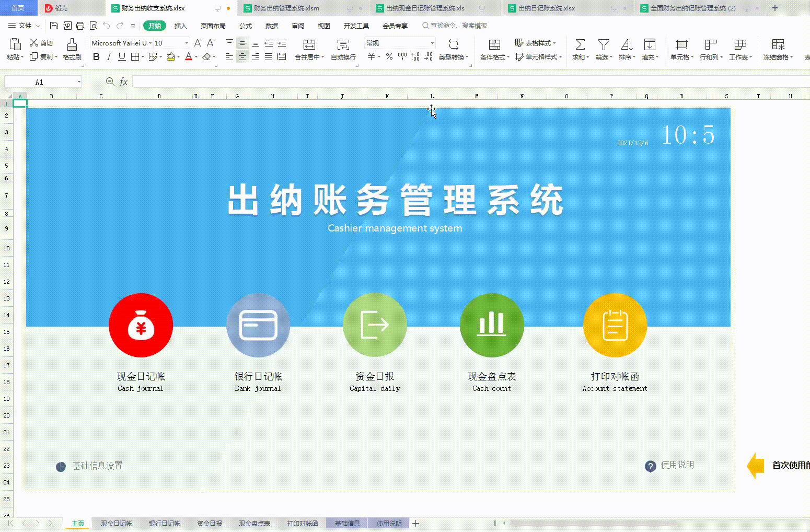Click the Freeze Panes icon
The height and width of the screenshot is (532, 810).
[778, 44]
